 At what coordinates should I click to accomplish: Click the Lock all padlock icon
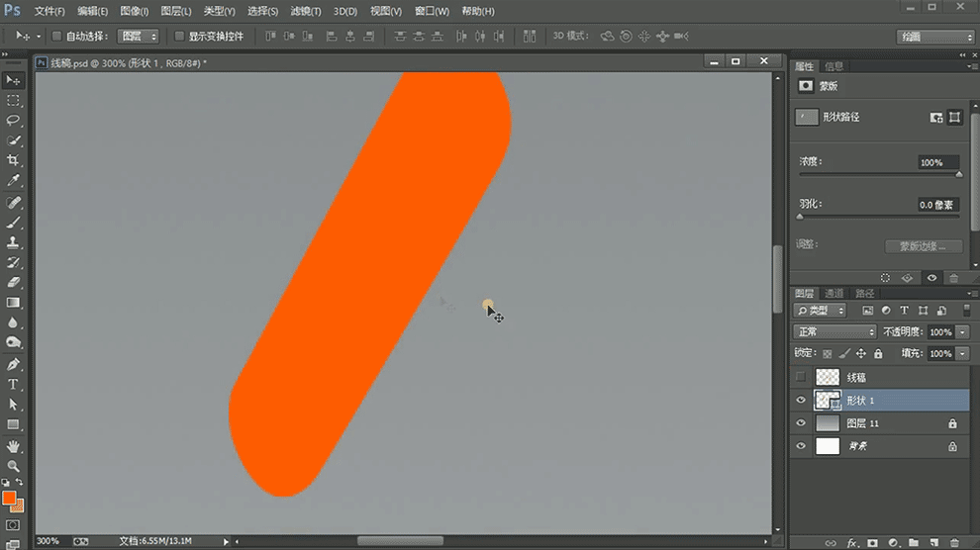pos(878,353)
